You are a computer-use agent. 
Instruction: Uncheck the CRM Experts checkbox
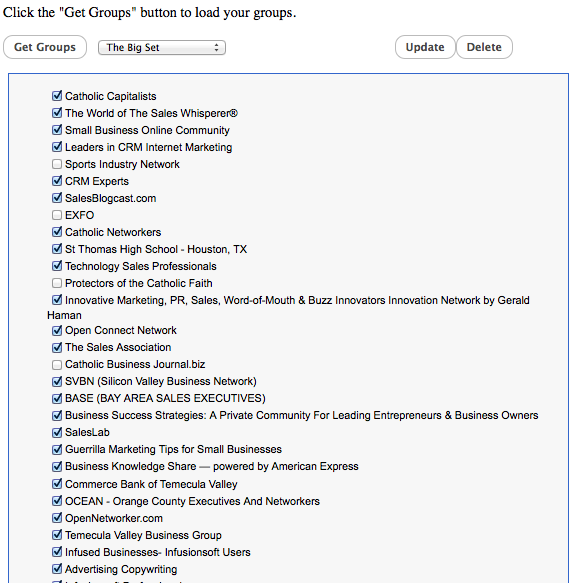(x=57, y=181)
